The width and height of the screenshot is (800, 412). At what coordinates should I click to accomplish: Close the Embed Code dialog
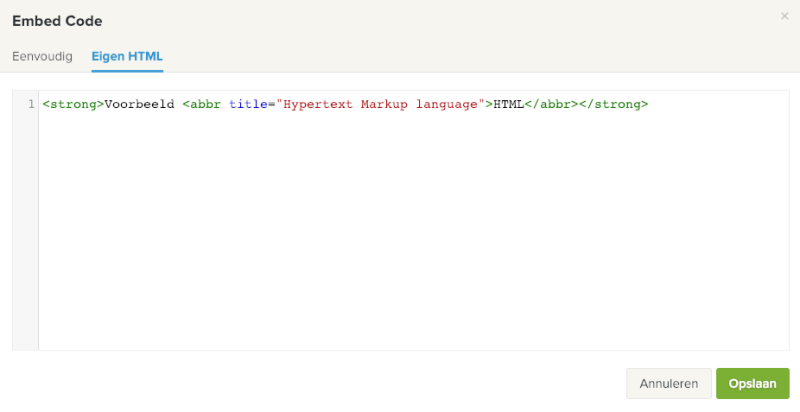[x=784, y=16]
